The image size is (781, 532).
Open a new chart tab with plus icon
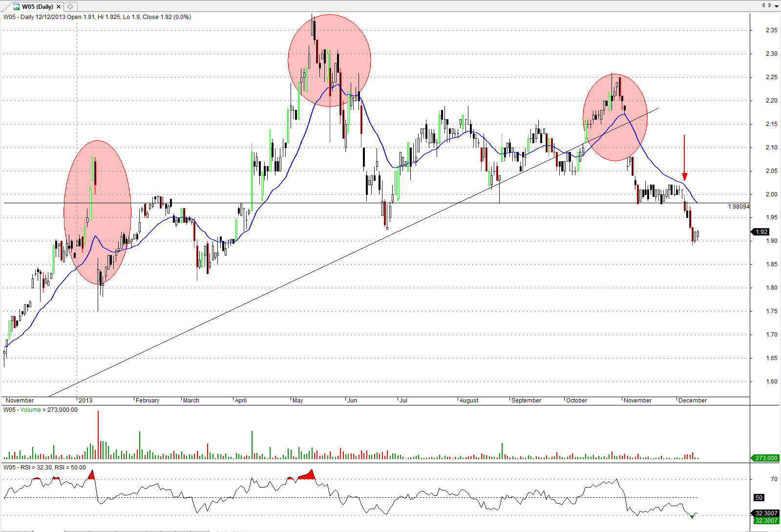point(70,7)
